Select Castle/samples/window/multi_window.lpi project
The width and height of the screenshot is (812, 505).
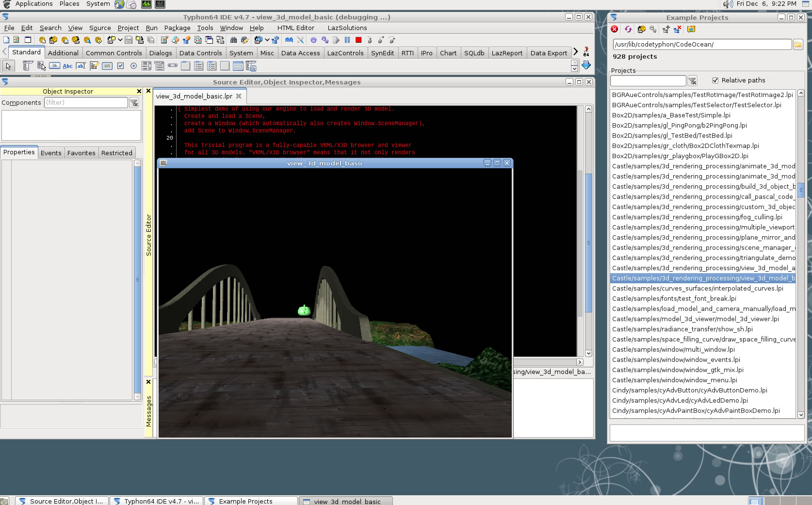coord(703,349)
